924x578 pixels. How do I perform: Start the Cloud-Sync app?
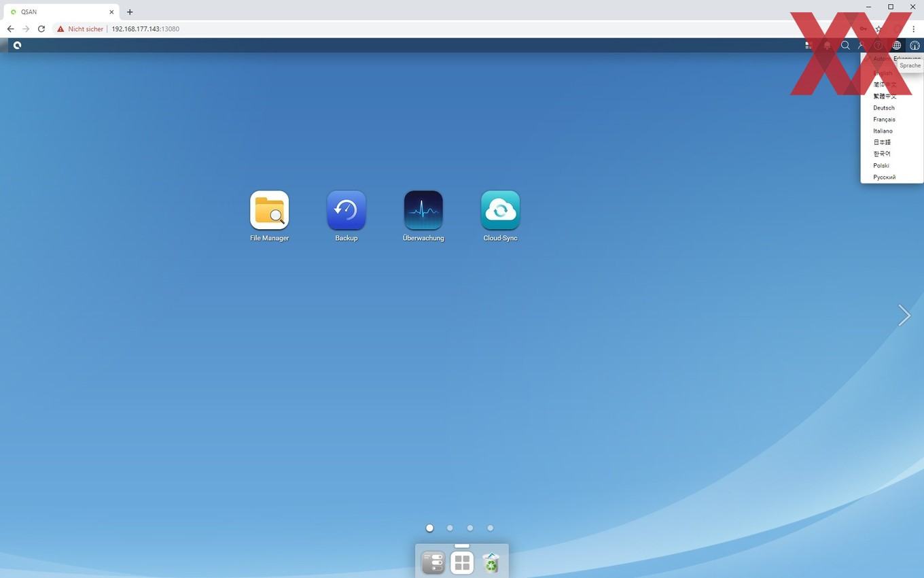point(501,210)
